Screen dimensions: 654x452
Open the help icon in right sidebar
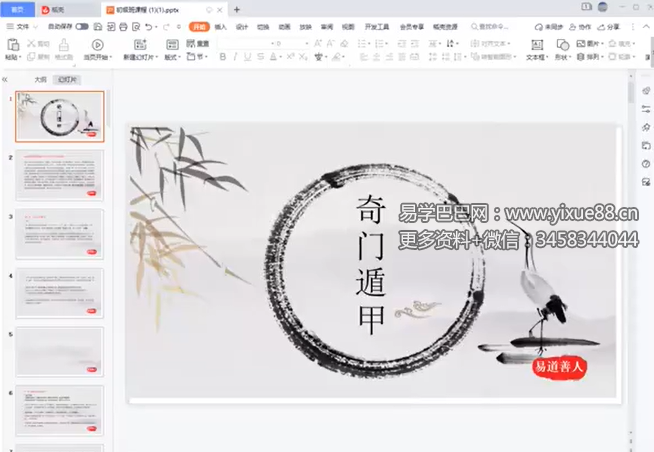click(x=646, y=164)
